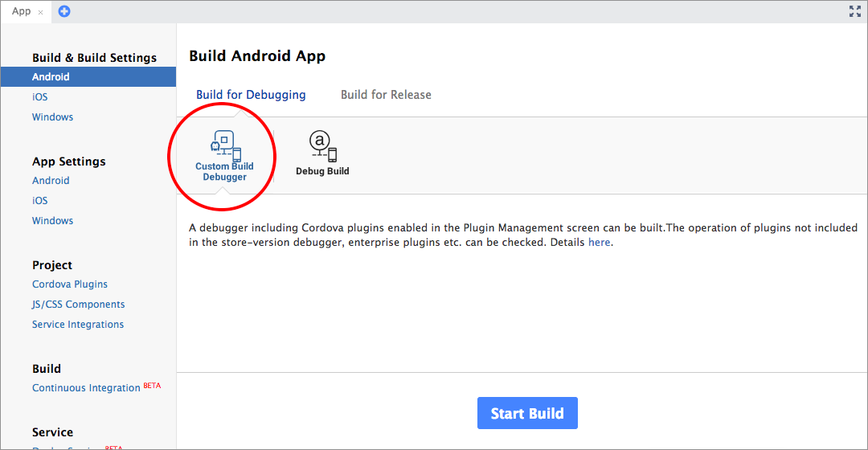Viewport: 868px width, 450px height.
Task: Open JS/CSS Components link
Action: pos(78,304)
